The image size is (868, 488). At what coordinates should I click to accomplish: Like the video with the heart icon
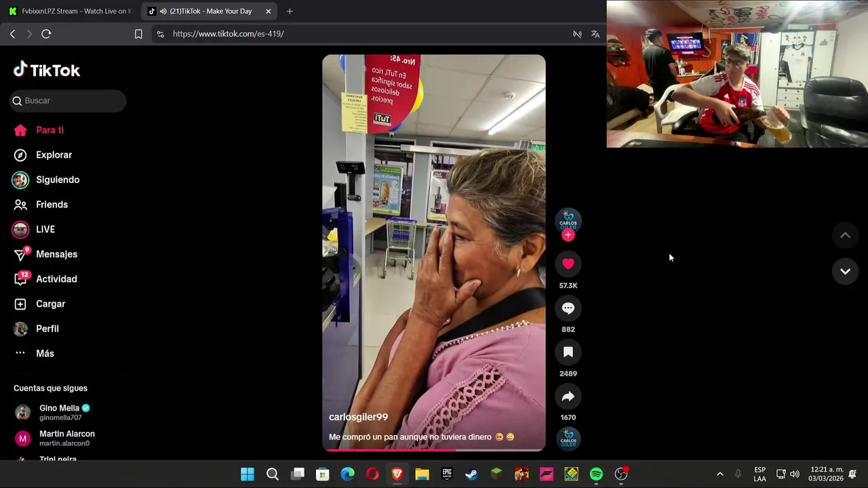[568, 264]
